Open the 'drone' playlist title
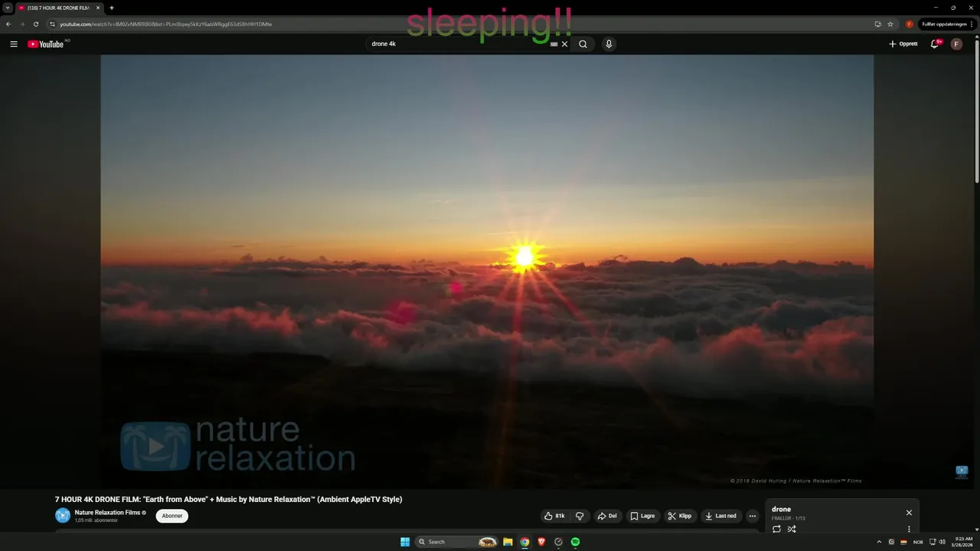 click(x=781, y=509)
